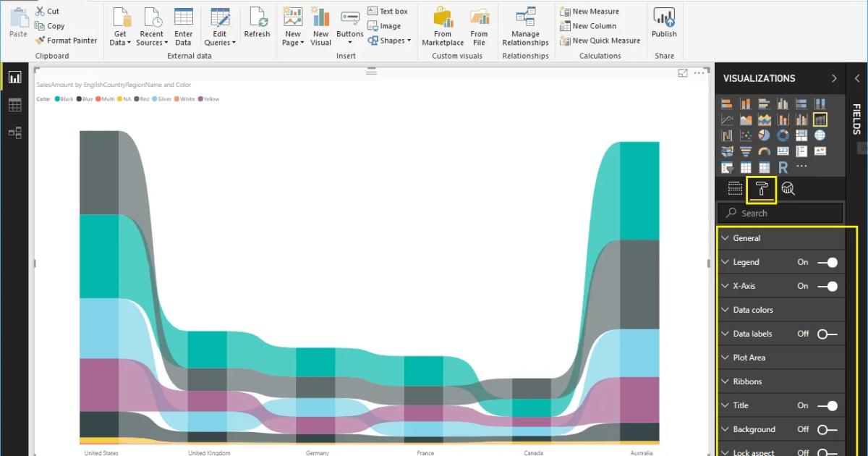868x456 pixels.
Task: Choose the KPI visualization
Action: (x=820, y=151)
